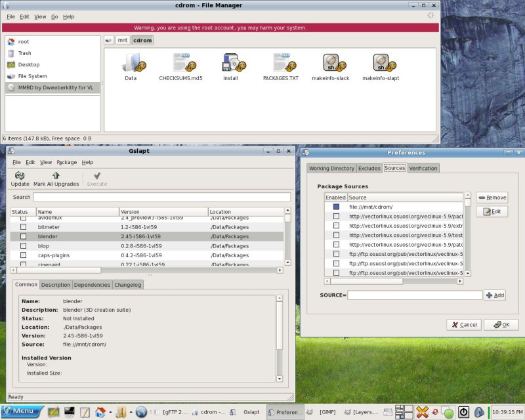Screen dimensions: 525x420
Task: Disable the file:///mnt/cdrom/ source checkbox
Action: pyautogui.click(x=336, y=207)
